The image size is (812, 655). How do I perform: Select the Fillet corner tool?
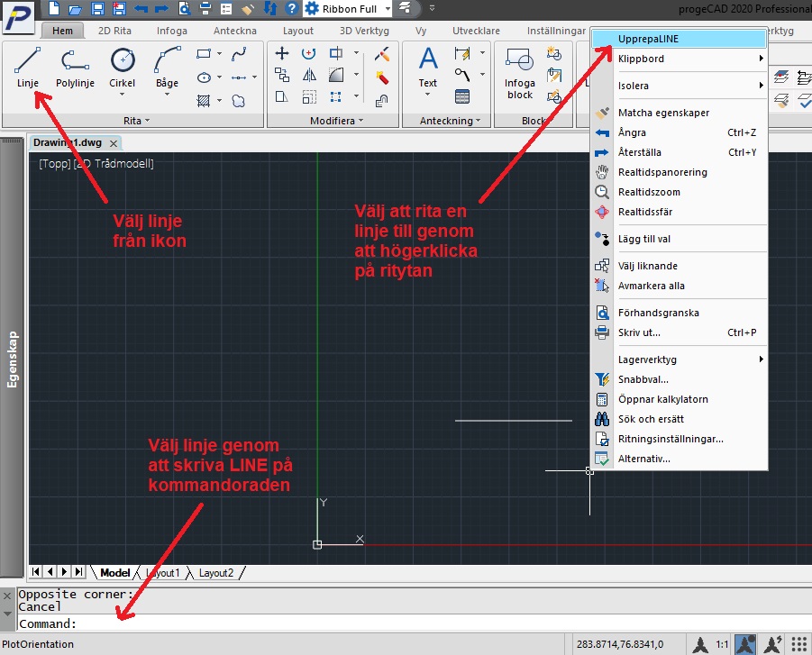(x=336, y=76)
